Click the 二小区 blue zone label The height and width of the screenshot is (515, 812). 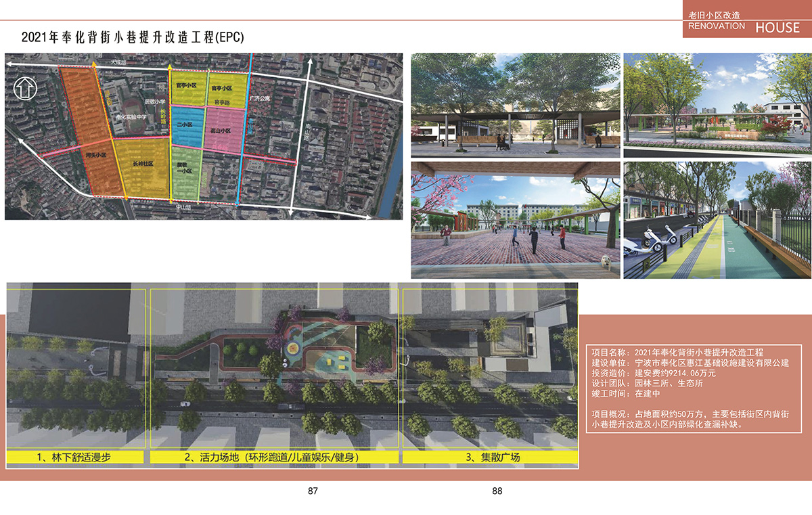[x=184, y=125]
